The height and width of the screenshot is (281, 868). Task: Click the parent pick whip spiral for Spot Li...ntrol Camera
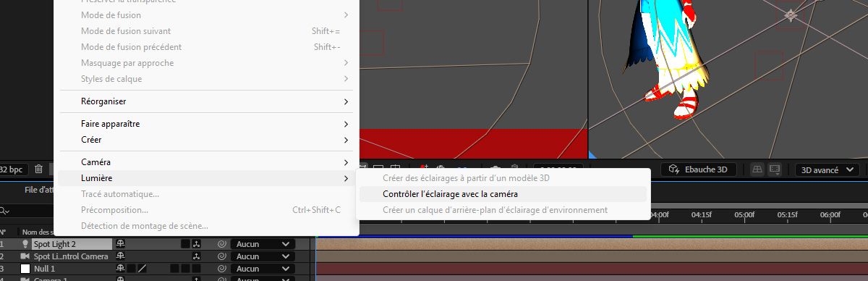tap(221, 256)
